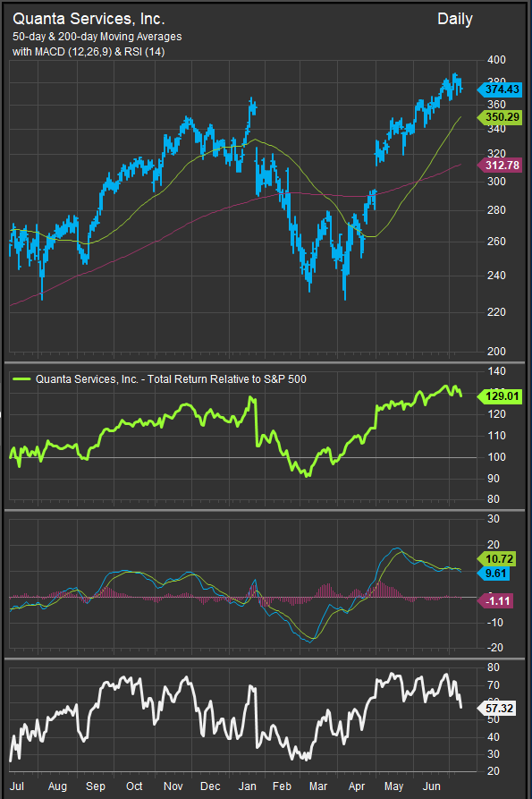The height and width of the screenshot is (799, 532).
Task: Click the -1.11 MACD histogram value tag
Action: [495, 600]
